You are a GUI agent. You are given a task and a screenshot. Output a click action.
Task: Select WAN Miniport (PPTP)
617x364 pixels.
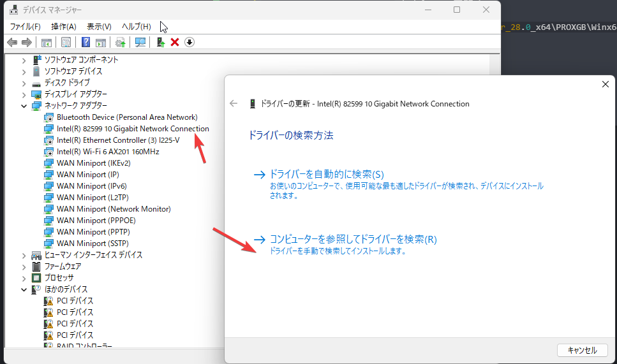pyautogui.click(x=93, y=232)
